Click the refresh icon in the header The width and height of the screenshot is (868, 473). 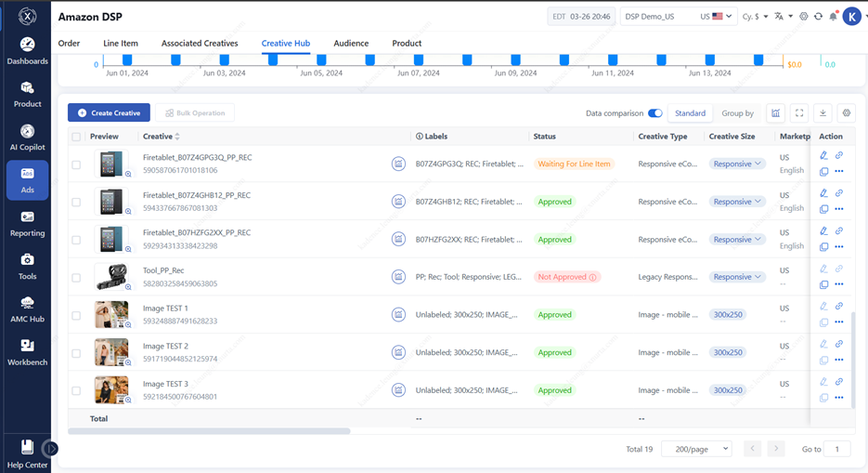pos(818,17)
